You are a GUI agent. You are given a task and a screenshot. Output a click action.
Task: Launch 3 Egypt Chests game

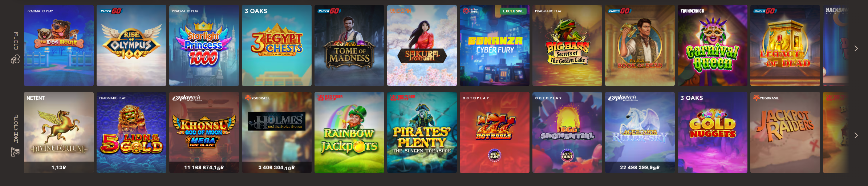point(277,45)
